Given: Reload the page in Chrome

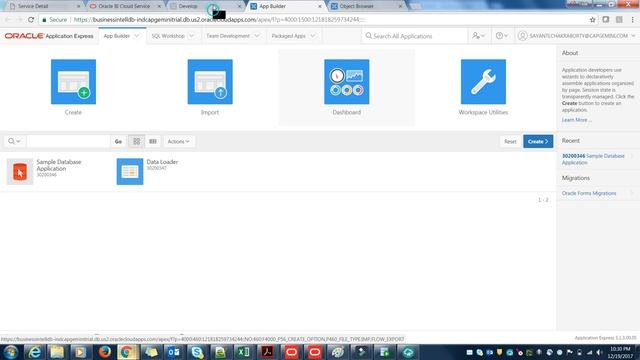Looking at the screenshot, I should (31, 20).
